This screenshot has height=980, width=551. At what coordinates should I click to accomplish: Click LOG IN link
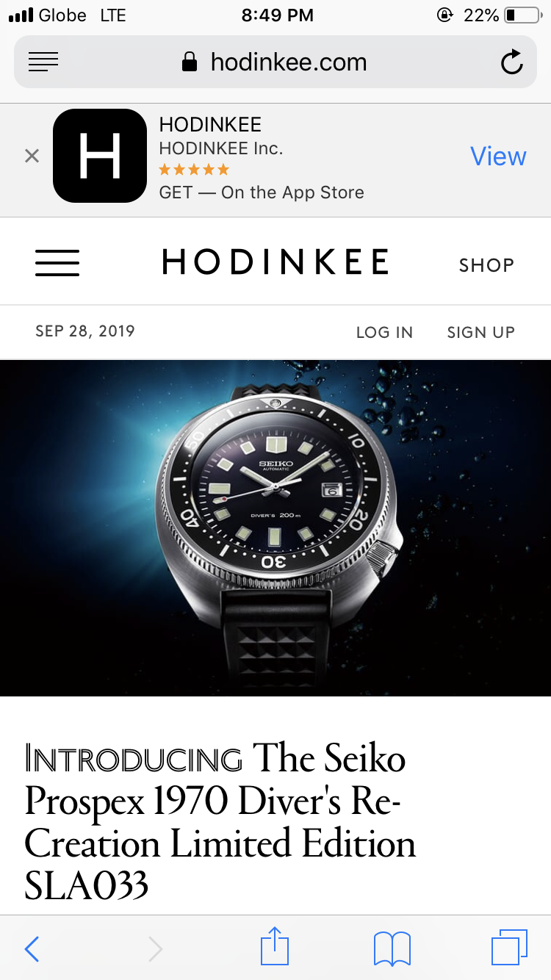click(x=384, y=332)
